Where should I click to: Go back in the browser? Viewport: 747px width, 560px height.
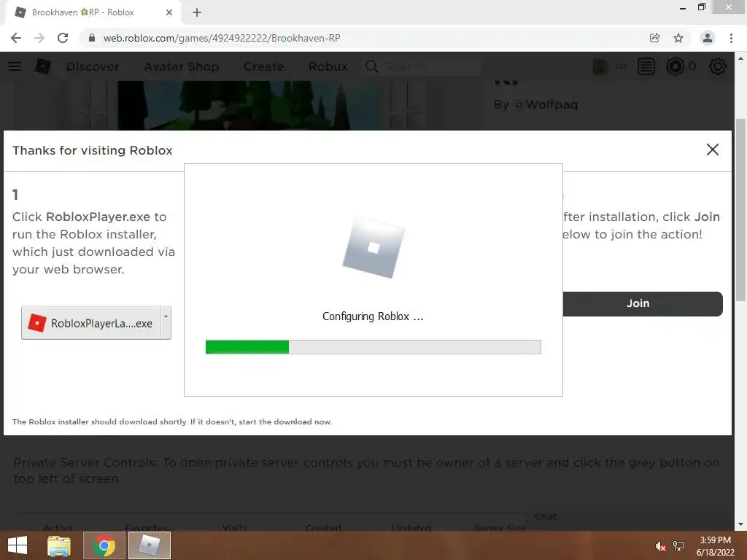click(x=16, y=38)
